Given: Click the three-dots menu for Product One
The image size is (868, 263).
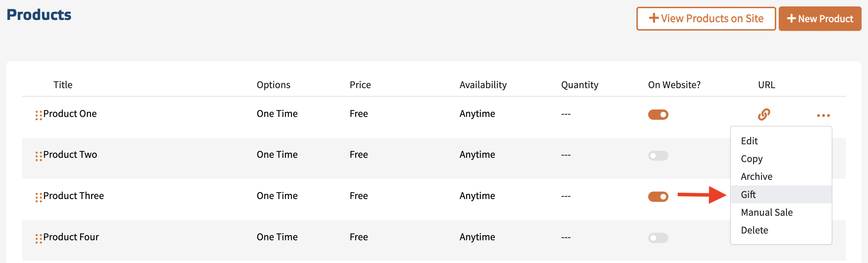Looking at the screenshot, I should click(x=823, y=116).
